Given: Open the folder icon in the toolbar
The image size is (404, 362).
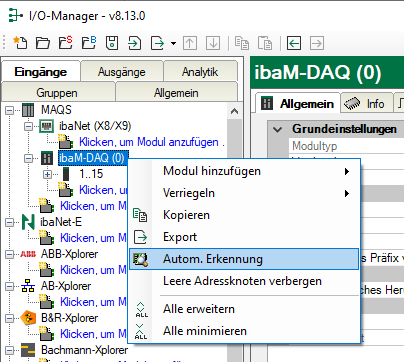Looking at the screenshot, I should [x=43, y=43].
